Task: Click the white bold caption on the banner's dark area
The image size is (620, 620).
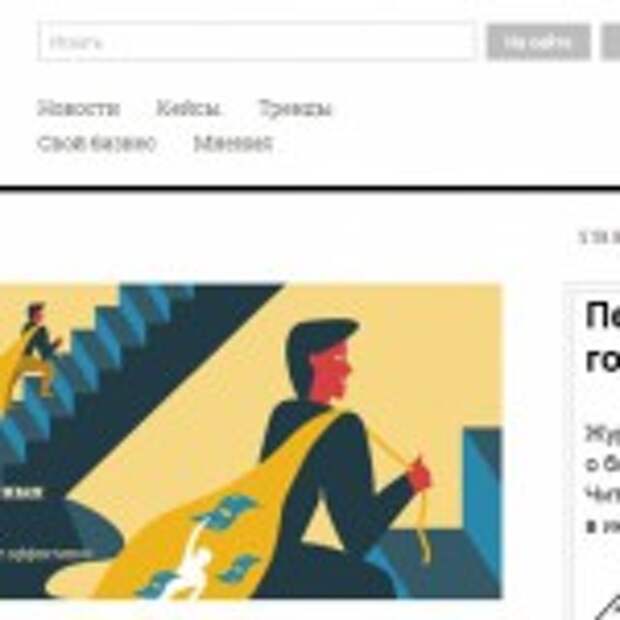Action: coord(21,493)
